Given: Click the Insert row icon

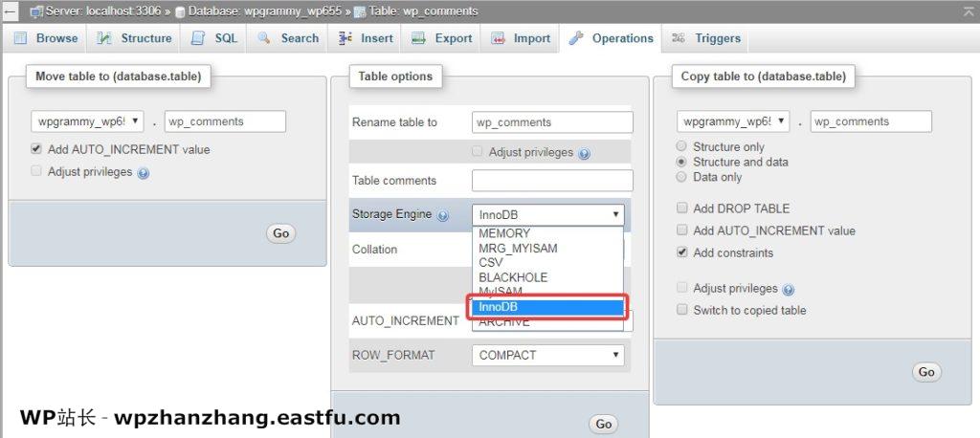Looking at the screenshot, I should tap(345, 38).
